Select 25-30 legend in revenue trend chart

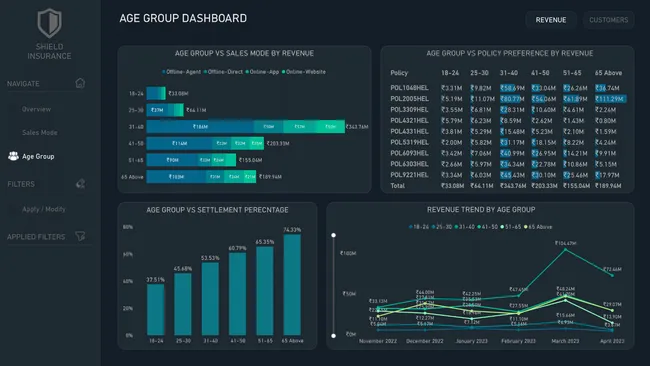(x=442, y=227)
